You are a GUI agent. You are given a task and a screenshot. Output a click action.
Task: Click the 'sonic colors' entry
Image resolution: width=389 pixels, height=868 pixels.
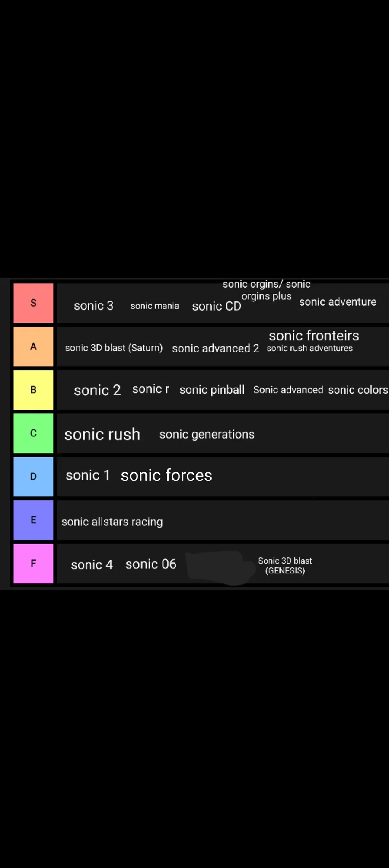[358, 390]
